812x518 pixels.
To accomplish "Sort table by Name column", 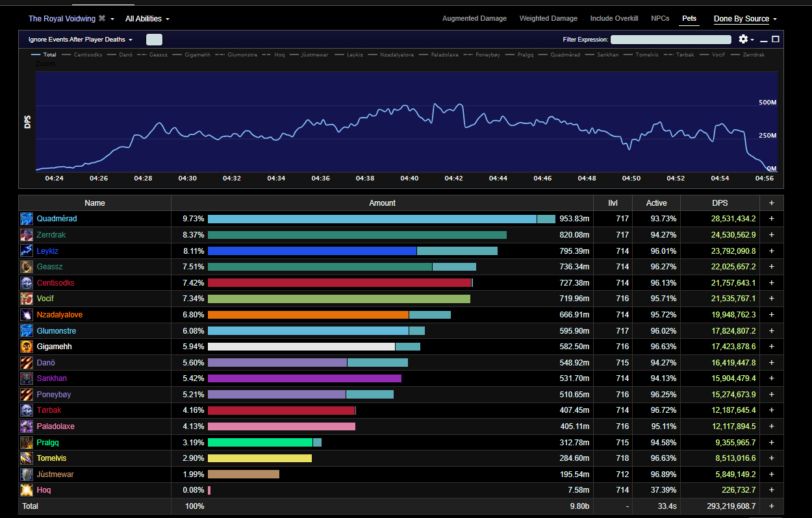I will [95, 203].
